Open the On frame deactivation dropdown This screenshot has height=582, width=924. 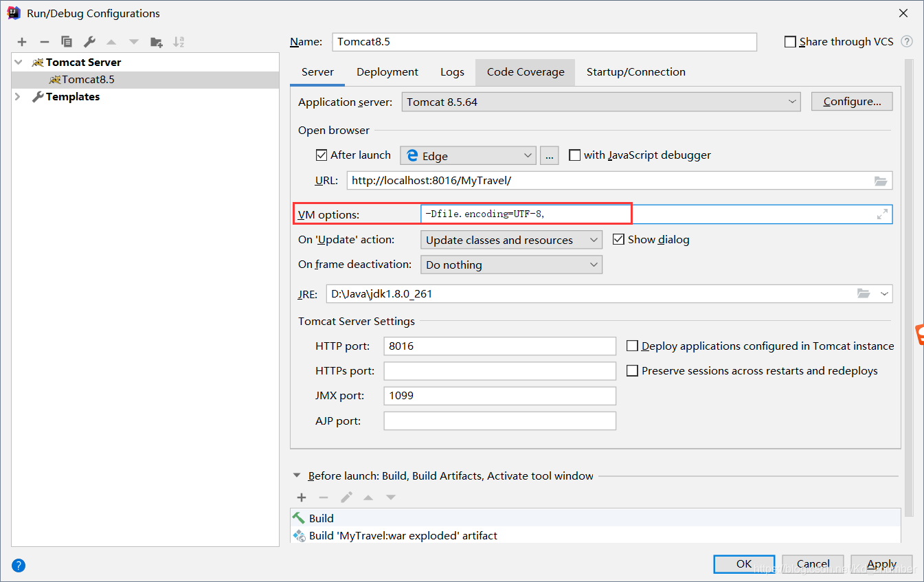[511, 265]
